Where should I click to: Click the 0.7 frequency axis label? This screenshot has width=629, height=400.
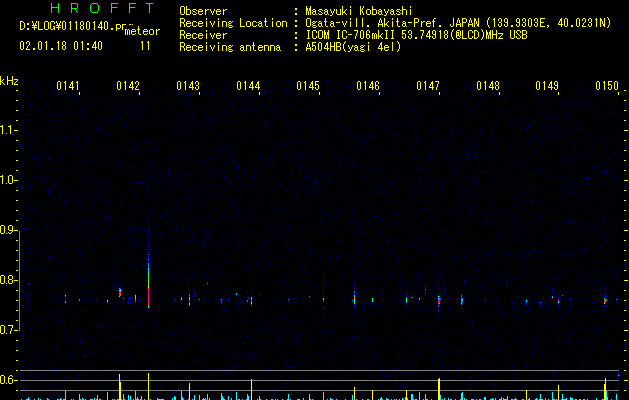pos(8,330)
